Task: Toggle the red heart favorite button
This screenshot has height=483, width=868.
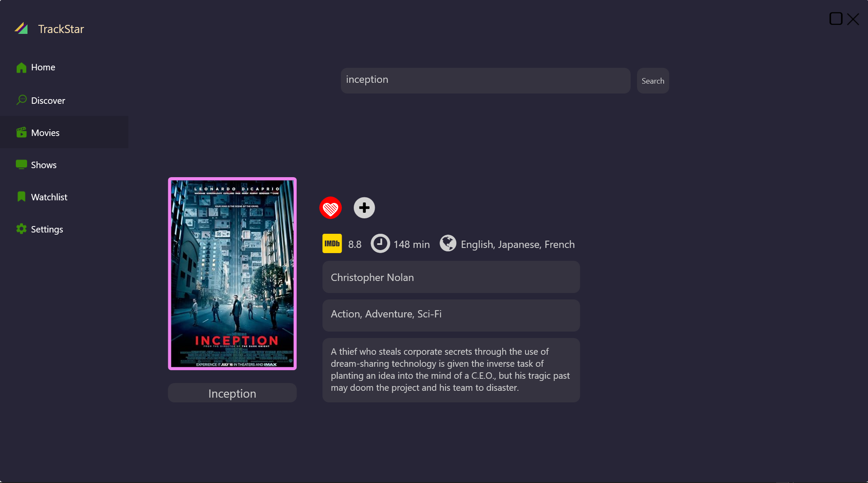Action: pos(330,208)
